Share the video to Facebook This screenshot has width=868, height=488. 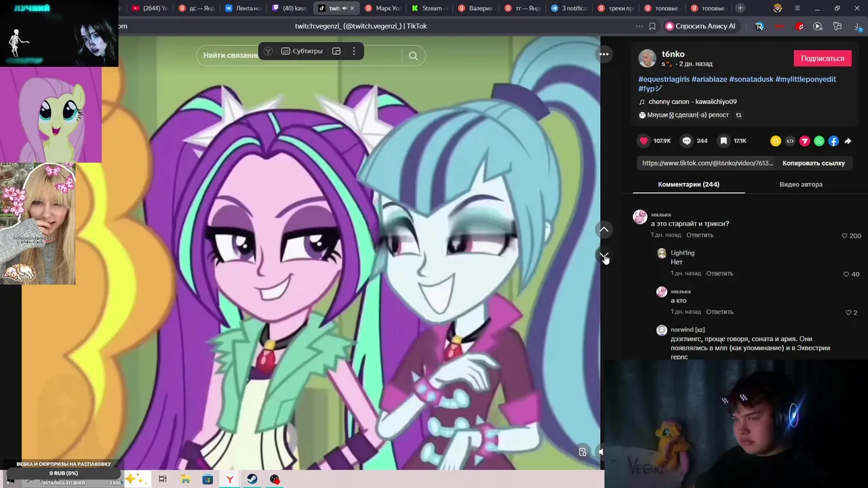833,141
